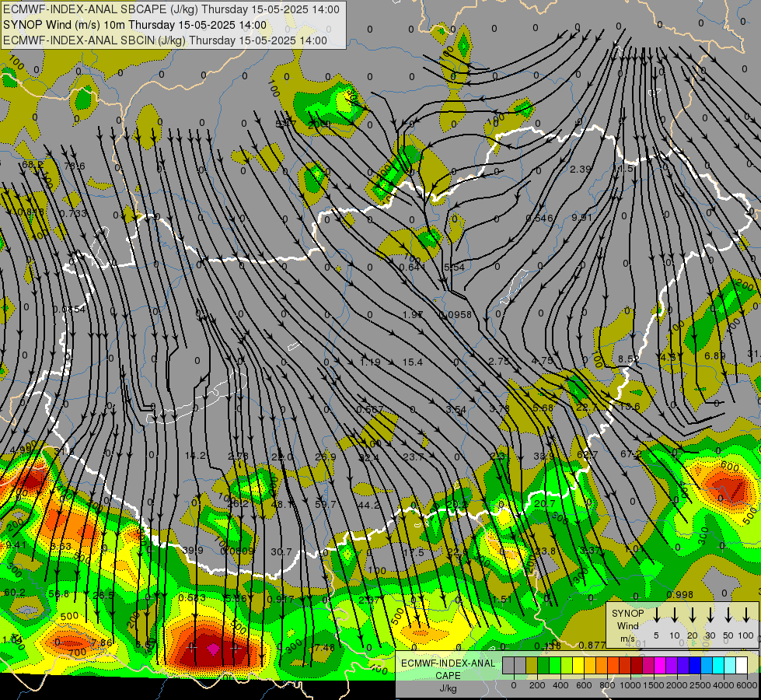The width and height of the screenshot is (761, 700).
Task: Click the '5.54' value on the map
Action: tap(454, 268)
